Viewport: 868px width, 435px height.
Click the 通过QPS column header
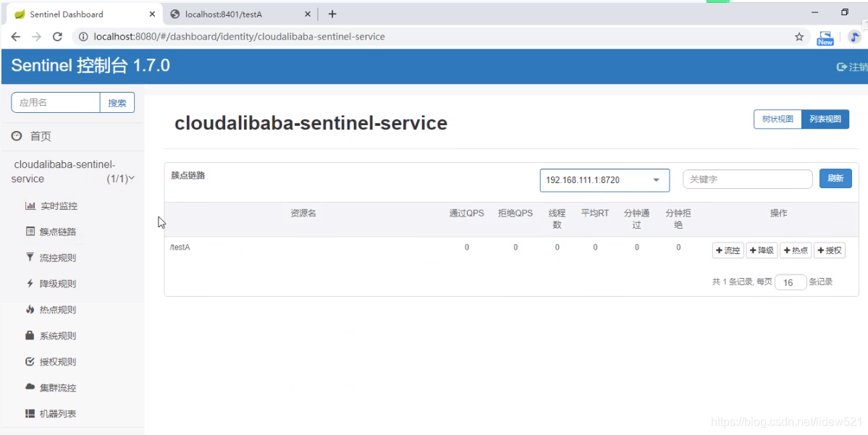466,213
